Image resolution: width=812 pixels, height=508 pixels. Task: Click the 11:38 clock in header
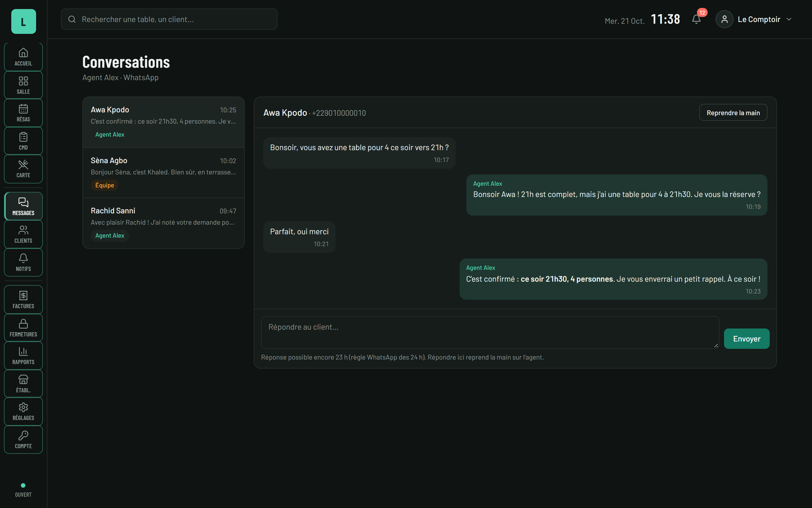[x=665, y=19]
